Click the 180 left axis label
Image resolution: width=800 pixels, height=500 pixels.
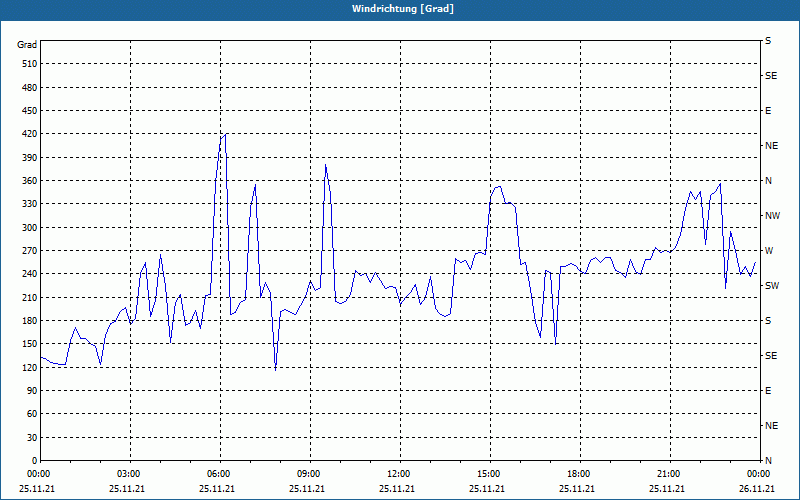coord(30,321)
